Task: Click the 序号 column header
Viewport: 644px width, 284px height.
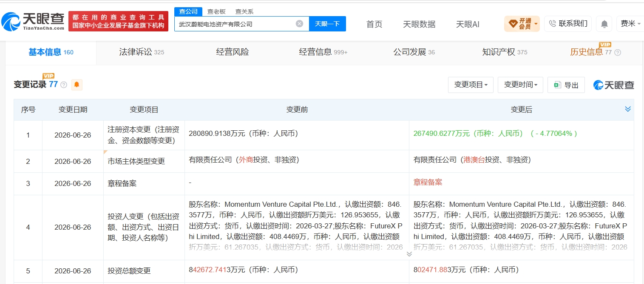Action: click(x=28, y=110)
